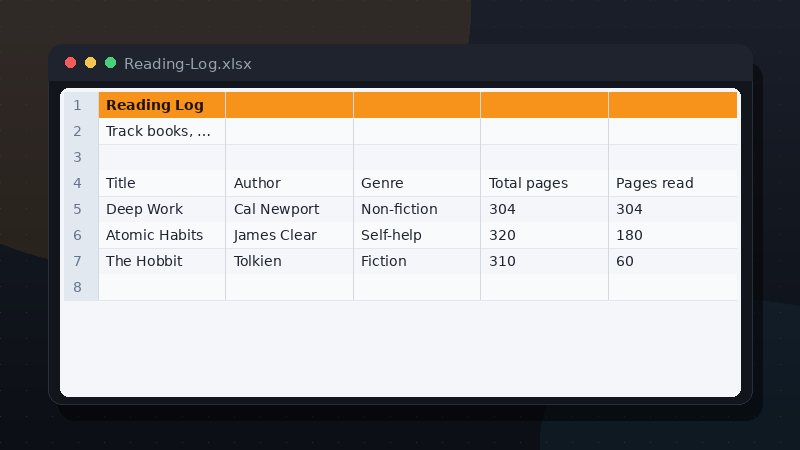
Task: Select the '180' pages read cell
Action: point(672,235)
